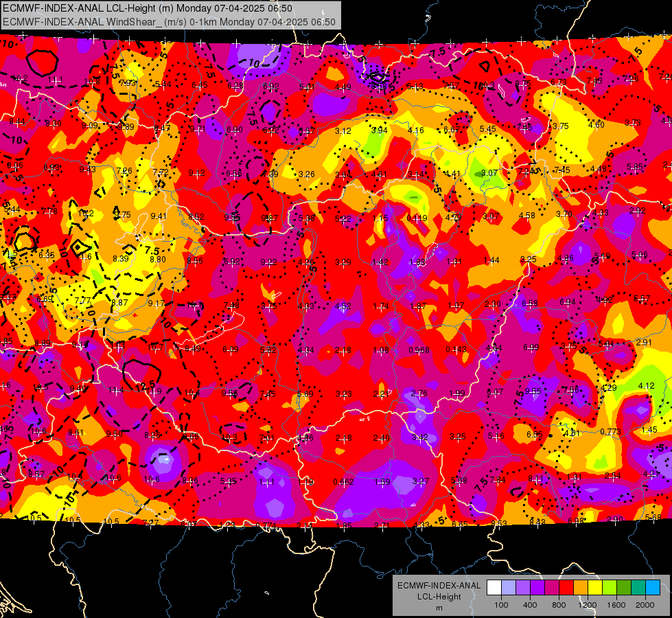The width and height of the screenshot is (672, 618).
Task: Click the unit label 'm' in legend
Action: 439,608
